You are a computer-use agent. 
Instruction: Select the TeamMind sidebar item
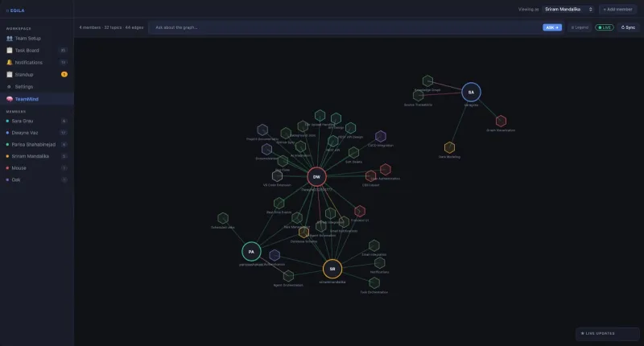pos(37,99)
